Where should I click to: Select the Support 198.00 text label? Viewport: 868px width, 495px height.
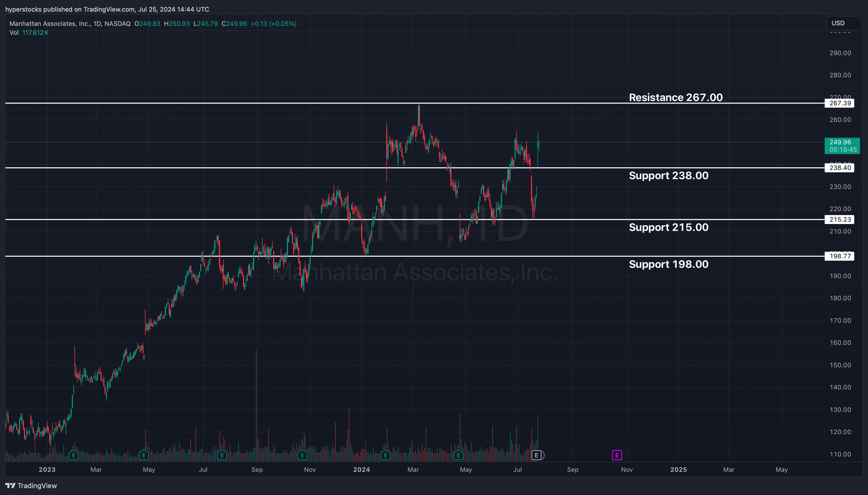[668, 264]
